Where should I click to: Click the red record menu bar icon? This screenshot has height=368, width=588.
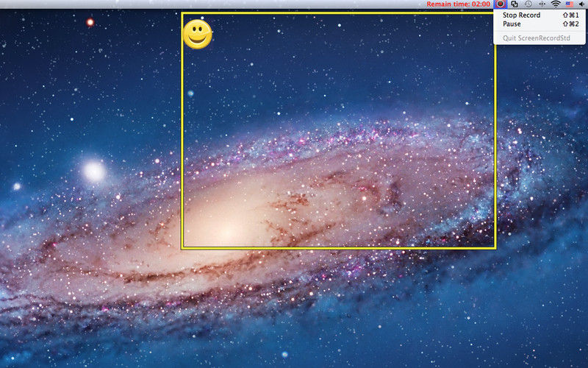(x=501, y=4)
